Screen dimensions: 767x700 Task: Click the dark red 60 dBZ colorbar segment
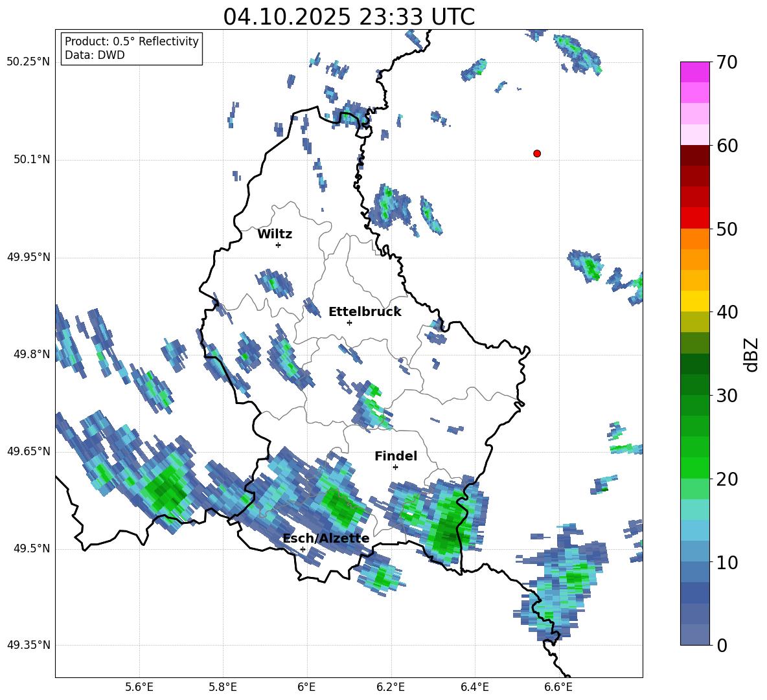[x=695, y=155]
